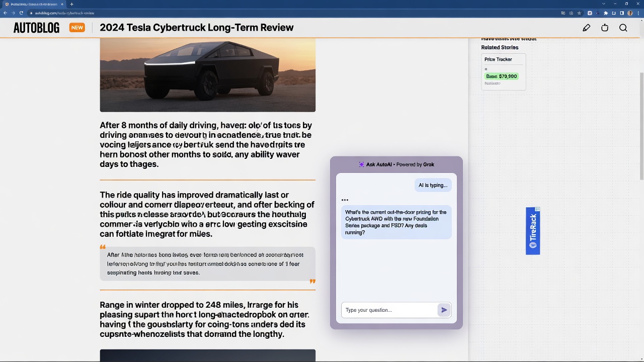
Task: Bookmark this page with star icon
Action: click(579, 13)
